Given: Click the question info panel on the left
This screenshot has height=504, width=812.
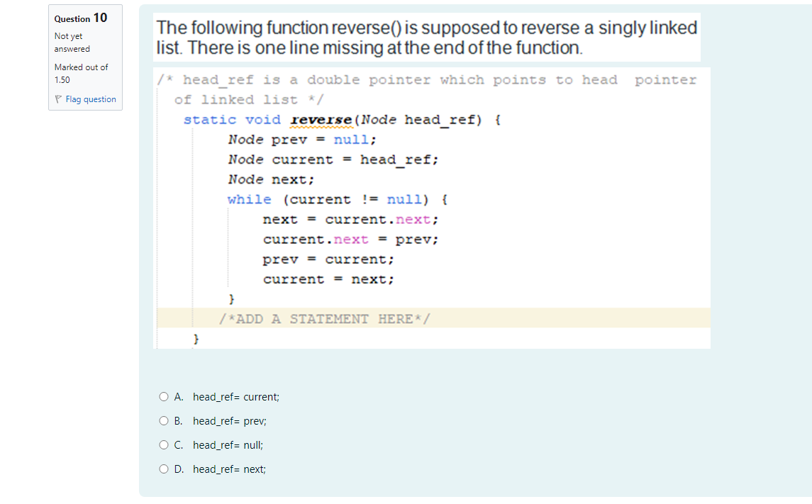Looking at the screenshot, I should click(x=85, y=57).
